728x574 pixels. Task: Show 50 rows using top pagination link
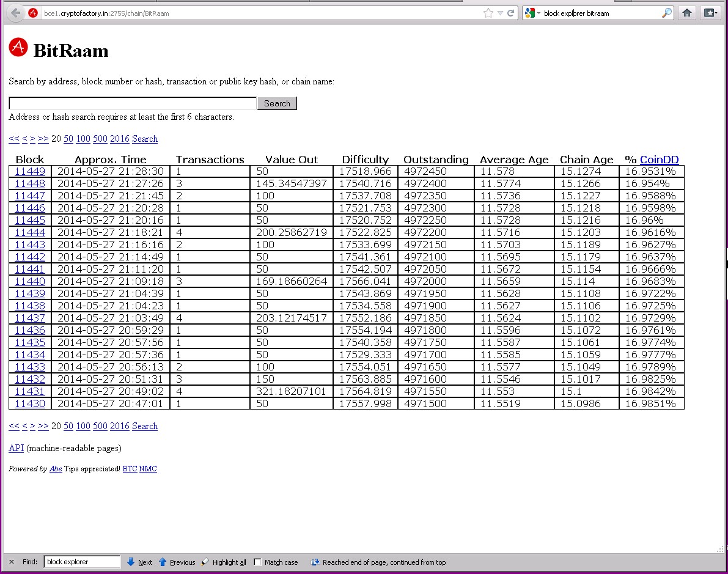pyautogui.click(x=68, y=139)
